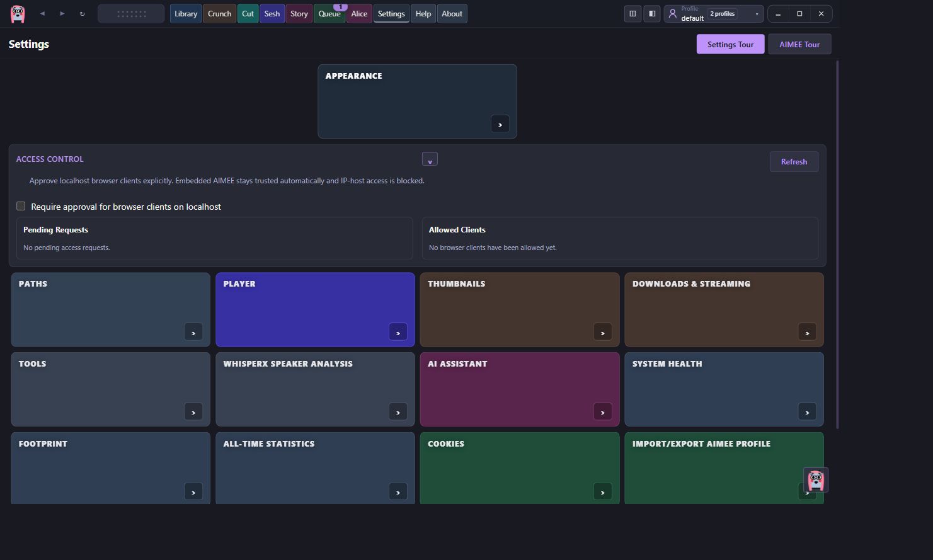
Task: Click the user profile person icon
Action: click(672, 13)
